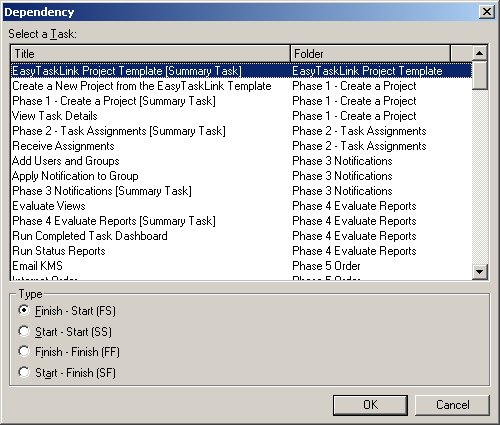Image resolution: width=500 pixels, height=425 pixels.
Task: Select Create a New Project from the EasyTaskLink Template
Action: click(x=242, y=86)
